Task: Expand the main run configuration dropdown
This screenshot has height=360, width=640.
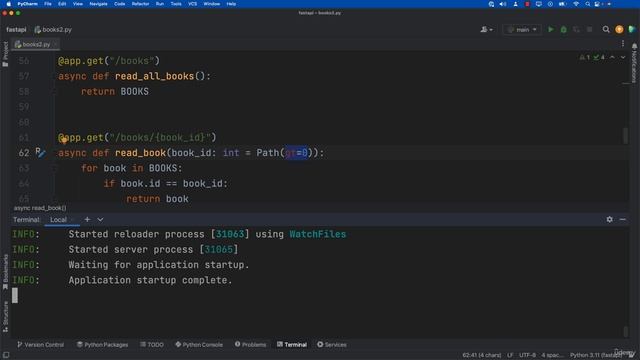Action: tap(522, 29)
